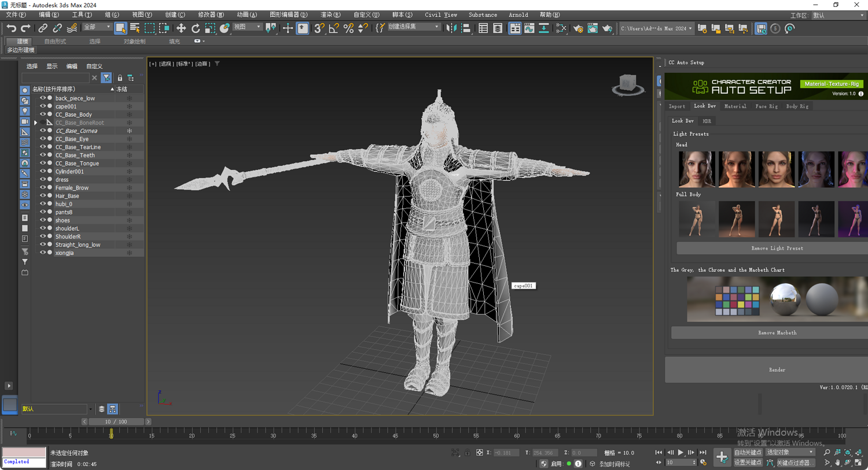Image resolution: width=868 pixels, height=470 pixels.
Task: Expand the CC_Base_BoneRoot hierarchy arrow
Action: tap(35, 123)
